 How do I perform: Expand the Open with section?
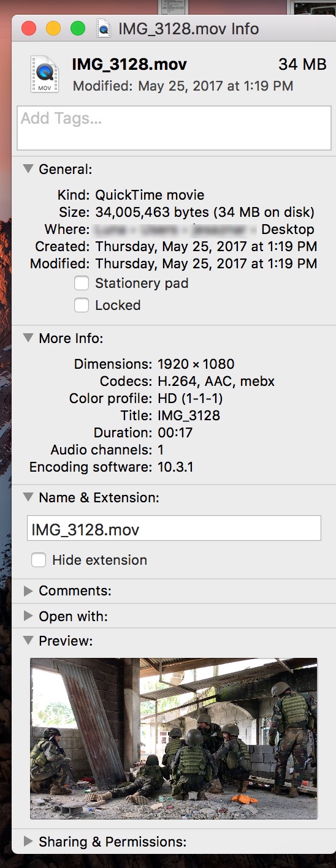point(28,616)
